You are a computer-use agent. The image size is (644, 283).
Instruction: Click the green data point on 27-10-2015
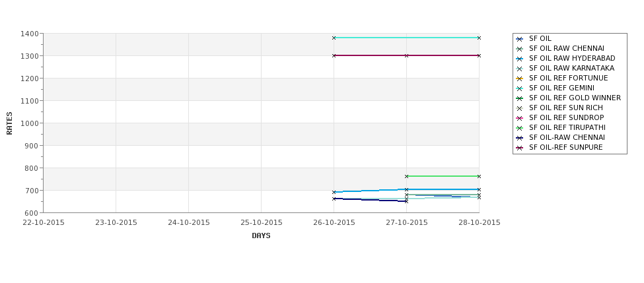(x=407, y=176)
